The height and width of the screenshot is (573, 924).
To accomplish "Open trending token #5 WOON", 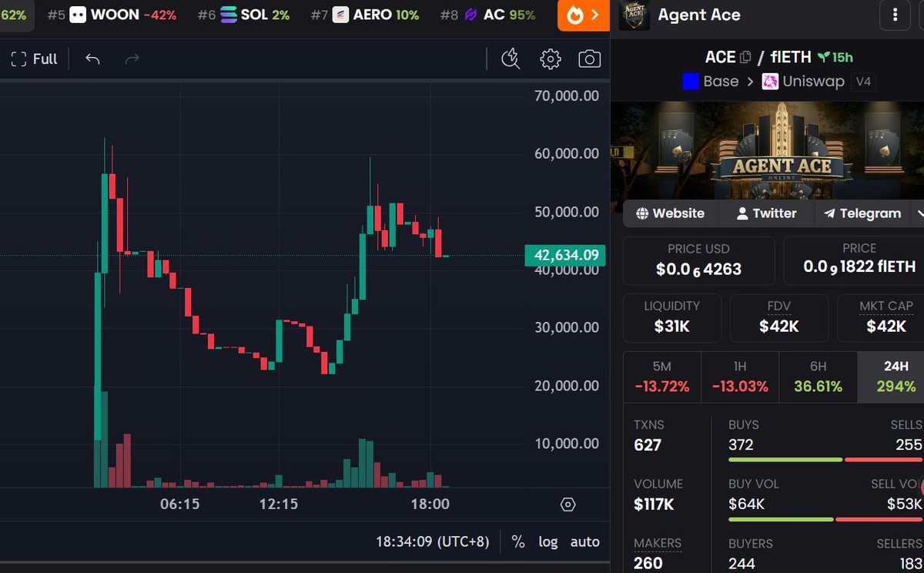I will (112, 15).
